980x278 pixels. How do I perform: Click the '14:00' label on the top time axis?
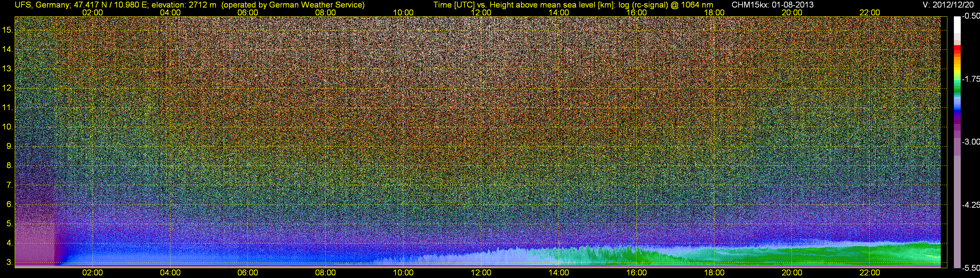[559, 12]
